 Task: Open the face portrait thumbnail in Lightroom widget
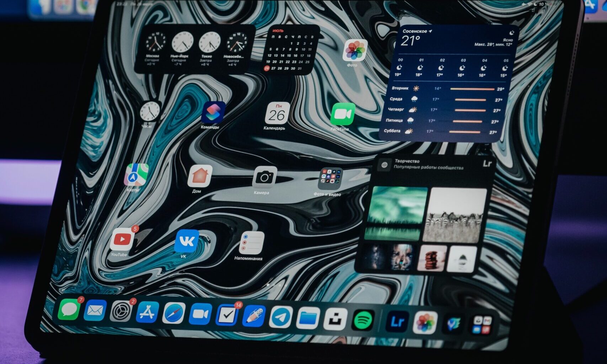click(x=402, y=257)
